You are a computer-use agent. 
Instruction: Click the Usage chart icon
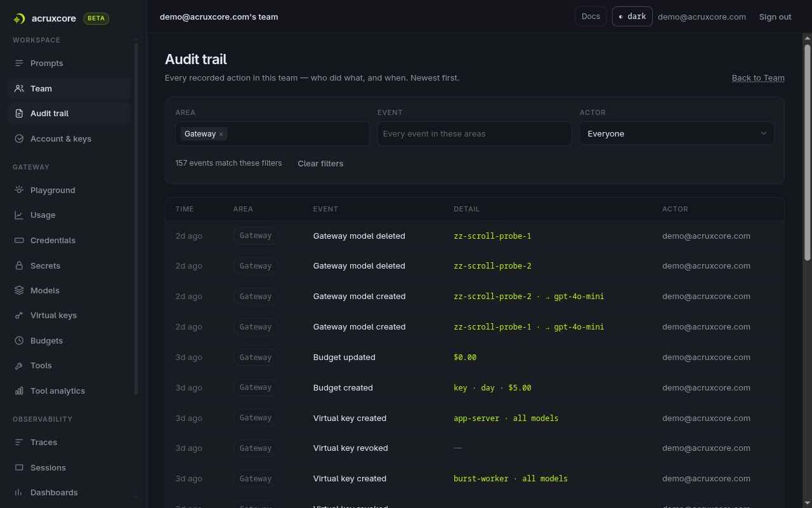click(19, 215)
